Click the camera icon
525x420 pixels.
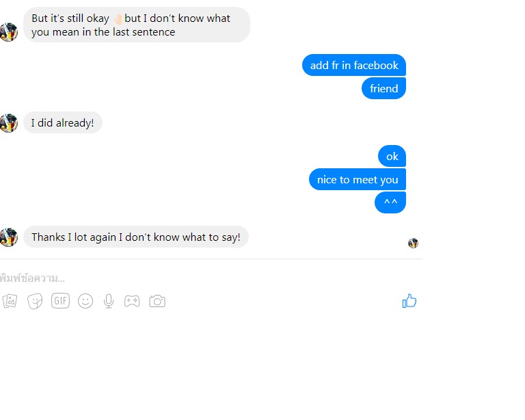click(x=157, y=301)
